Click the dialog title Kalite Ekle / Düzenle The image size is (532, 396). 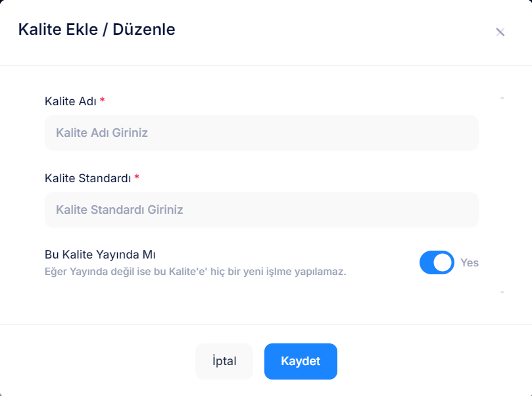pos(97,30)
